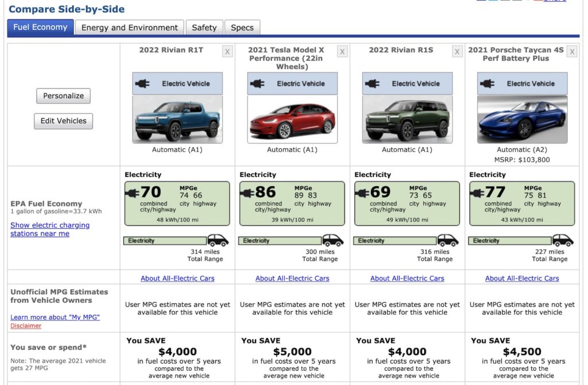This screenshot has height=385, width=588.
Task: Remove the 2022 Rivian R1S column
Action: (x=457, y=52)
